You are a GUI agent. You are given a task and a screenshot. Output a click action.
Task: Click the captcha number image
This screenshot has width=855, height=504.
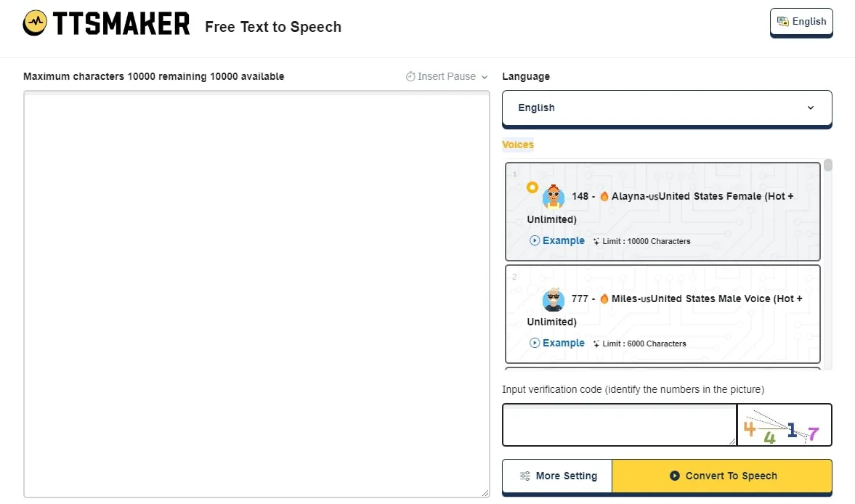click(x=785, y=425)
